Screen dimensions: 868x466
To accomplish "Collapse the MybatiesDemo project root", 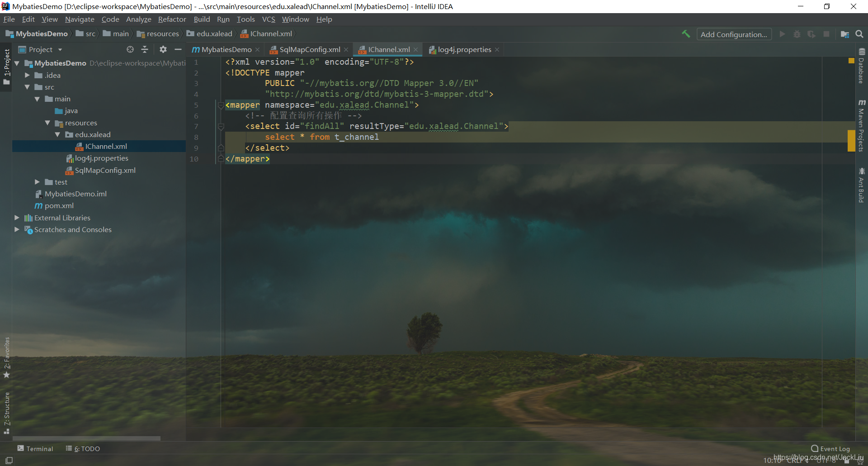I will click(x=17, y=63).
